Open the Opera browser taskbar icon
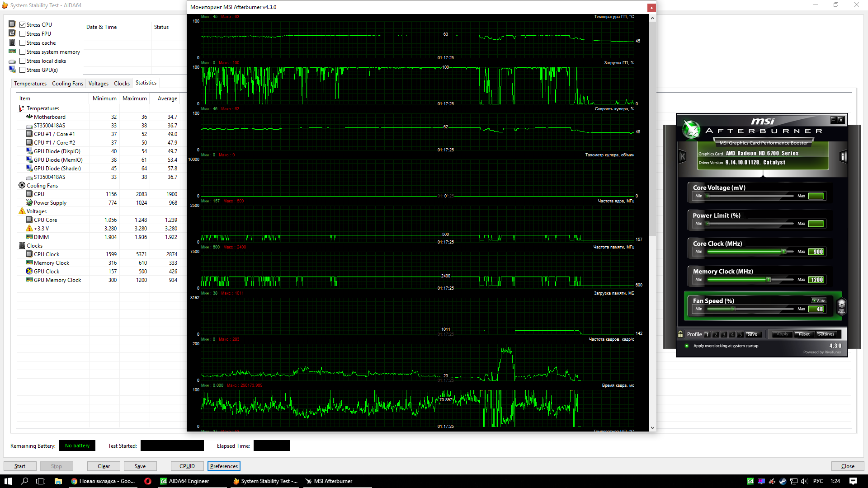Screen dimensions: 868x488 tap(148, 481)
